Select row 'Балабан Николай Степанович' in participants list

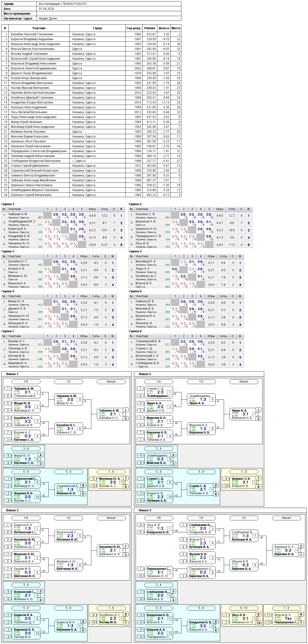click(91, 34)
